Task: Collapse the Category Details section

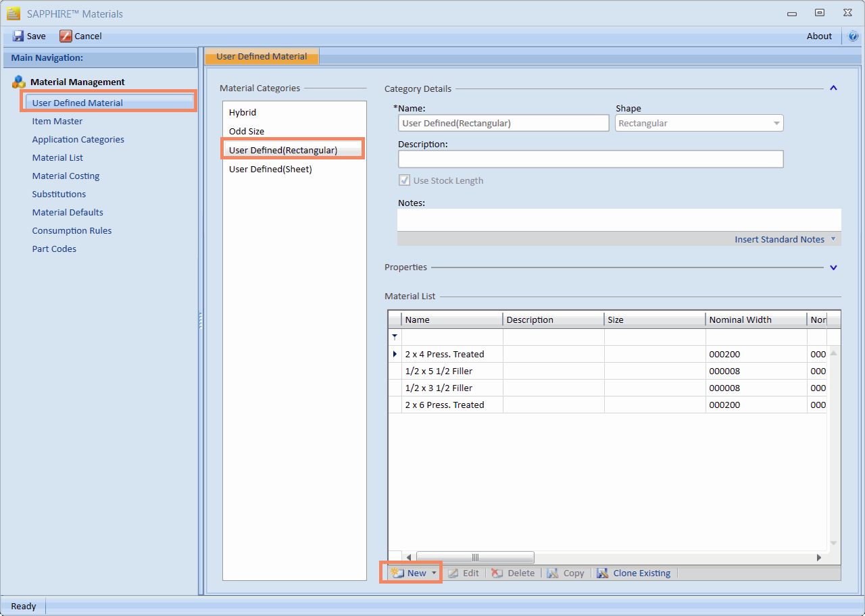Action: [833, 88]
